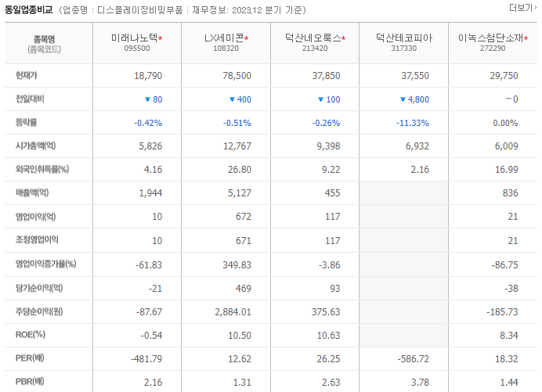
Task: Click PER value -586.72
Action: [413, 359]
